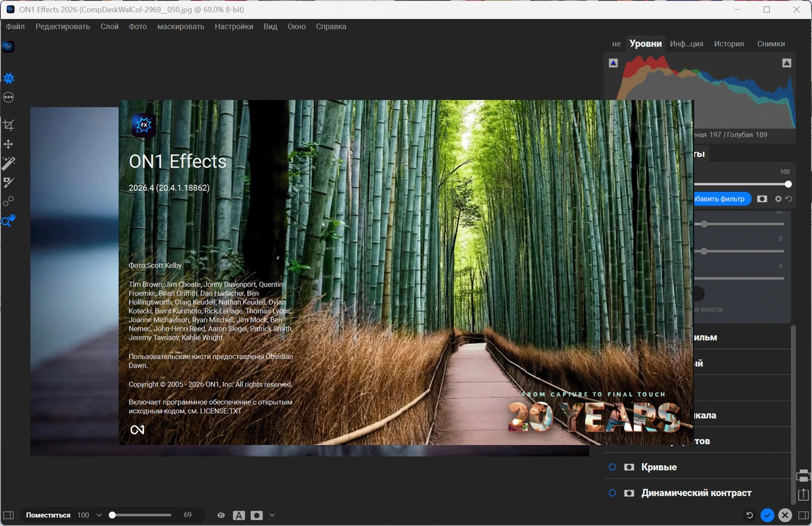Click the right panel vertical scrollbar
The image size is (812, 526).
tap(794, 414)
